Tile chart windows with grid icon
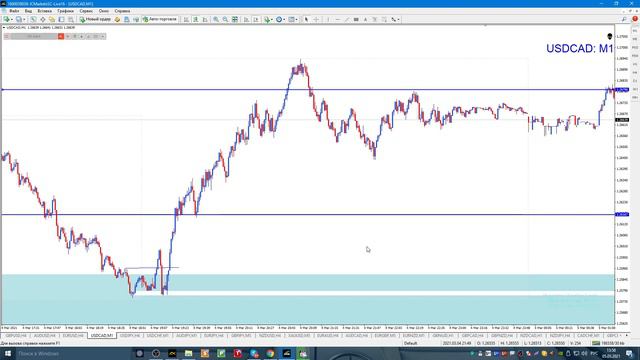This screenshot has height=360, width=640. coord(235,19)
